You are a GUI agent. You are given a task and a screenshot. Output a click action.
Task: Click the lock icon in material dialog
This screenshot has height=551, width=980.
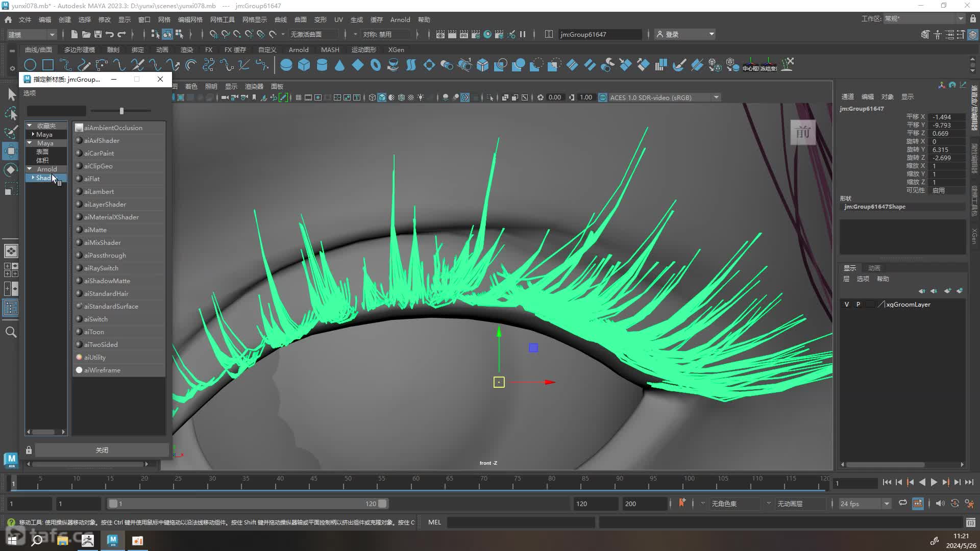29,450
